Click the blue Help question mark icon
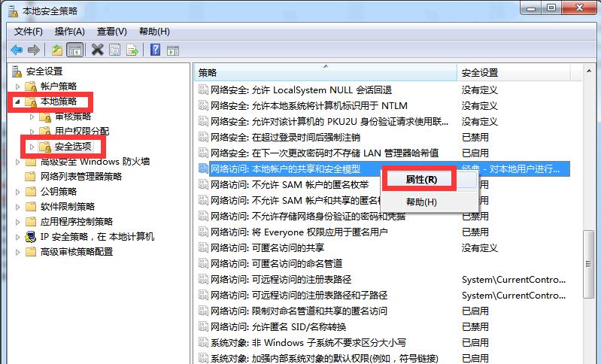Image resolution: width=601 pixels, height=364 pixels. point(155,50)
